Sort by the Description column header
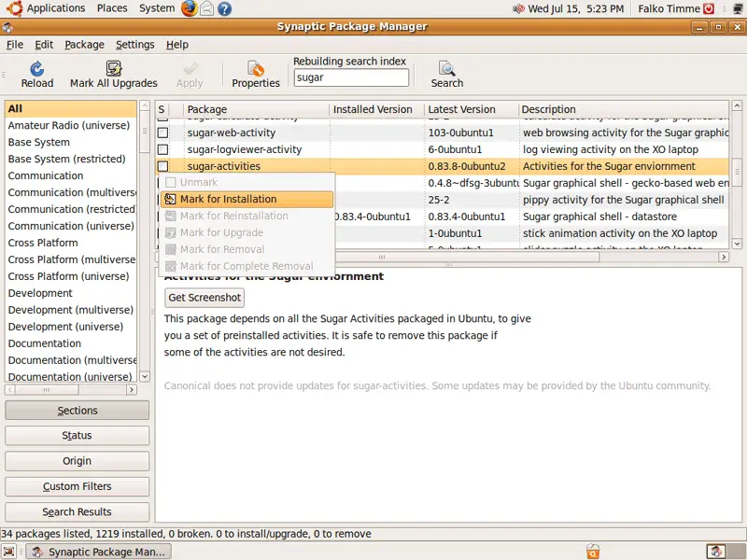This screenshot has height=560, width=747. point(624,109)
